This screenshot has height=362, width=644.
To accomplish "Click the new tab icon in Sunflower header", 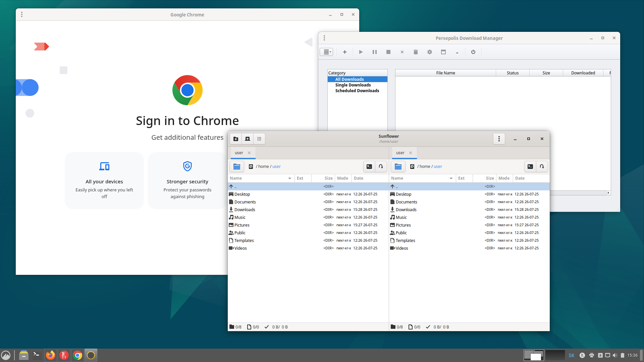I will [x=236, y=139].
